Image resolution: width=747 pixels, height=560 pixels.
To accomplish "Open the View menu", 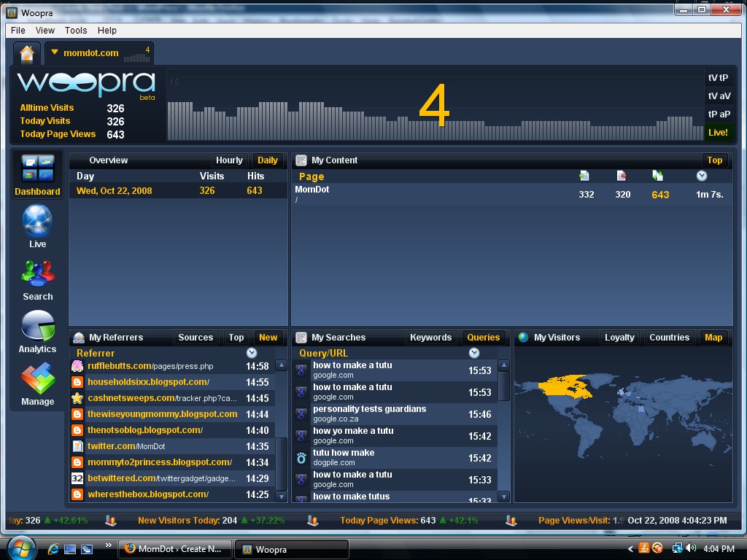I will click(44, 31).
